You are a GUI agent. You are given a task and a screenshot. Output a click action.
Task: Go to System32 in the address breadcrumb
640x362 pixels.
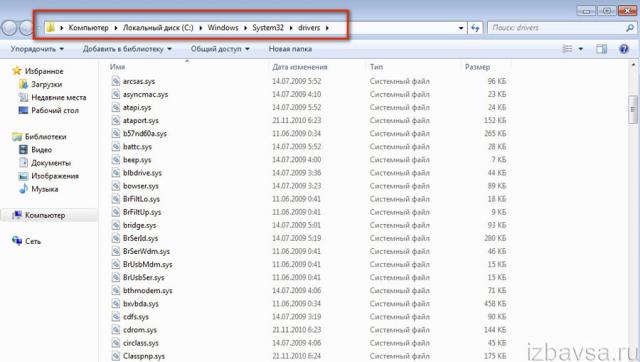tap(268, 28)
